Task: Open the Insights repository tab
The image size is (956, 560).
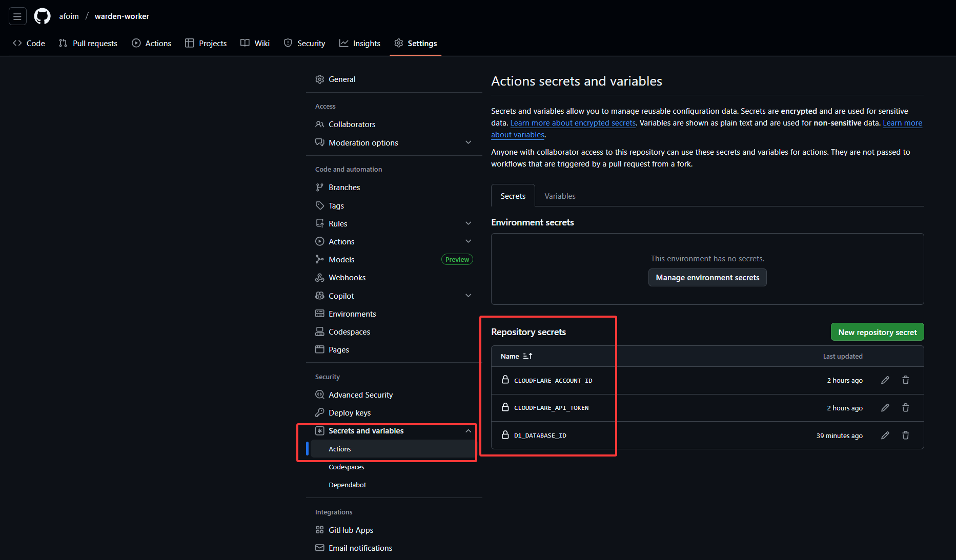Action: click(360, 44)
